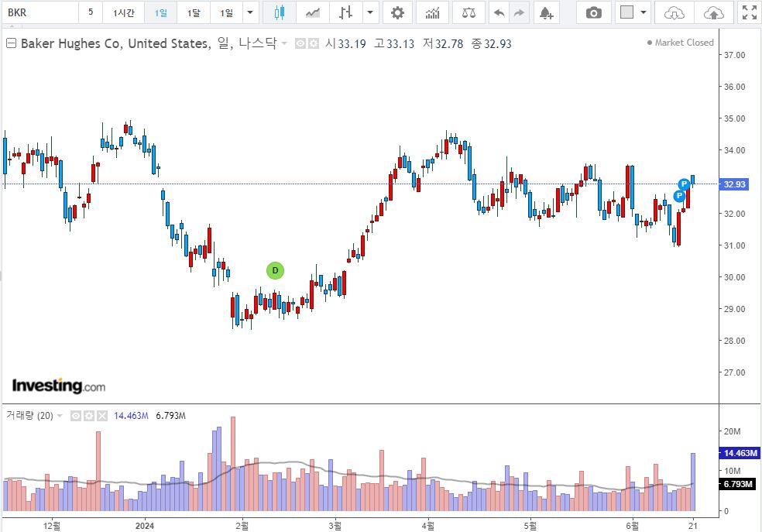Screen dimensions: 762x532
Task: Select the 5 minute interval
Action: pyautogui.click(x=91, y=12)
